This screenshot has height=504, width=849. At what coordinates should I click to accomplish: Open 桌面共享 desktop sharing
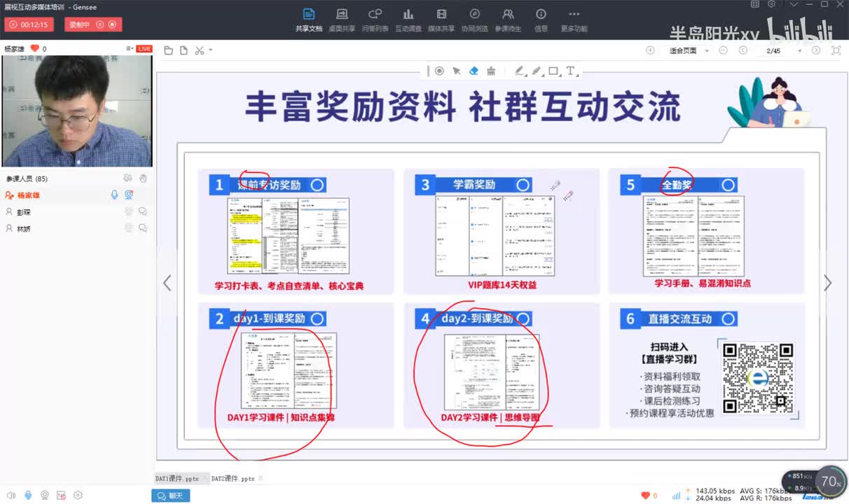(342, 20)
